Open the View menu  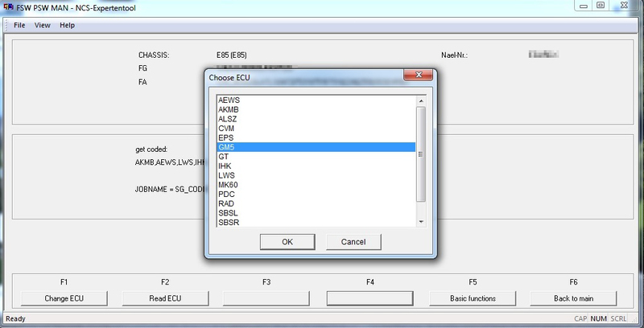pyautogui.click(x=42, y=25)
